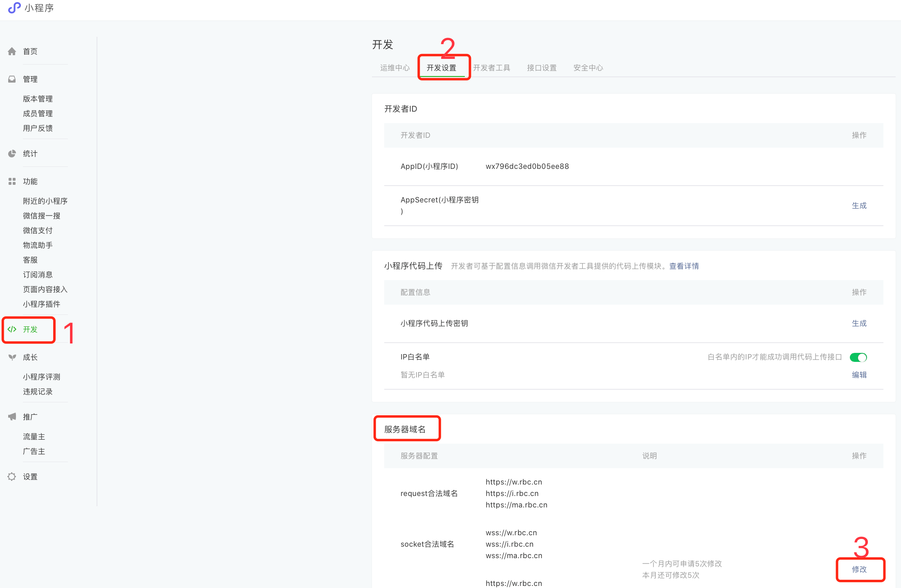Click 编辑 for IP whitelist
Viewport: 901px width, 588px height.
click(859, 375)
